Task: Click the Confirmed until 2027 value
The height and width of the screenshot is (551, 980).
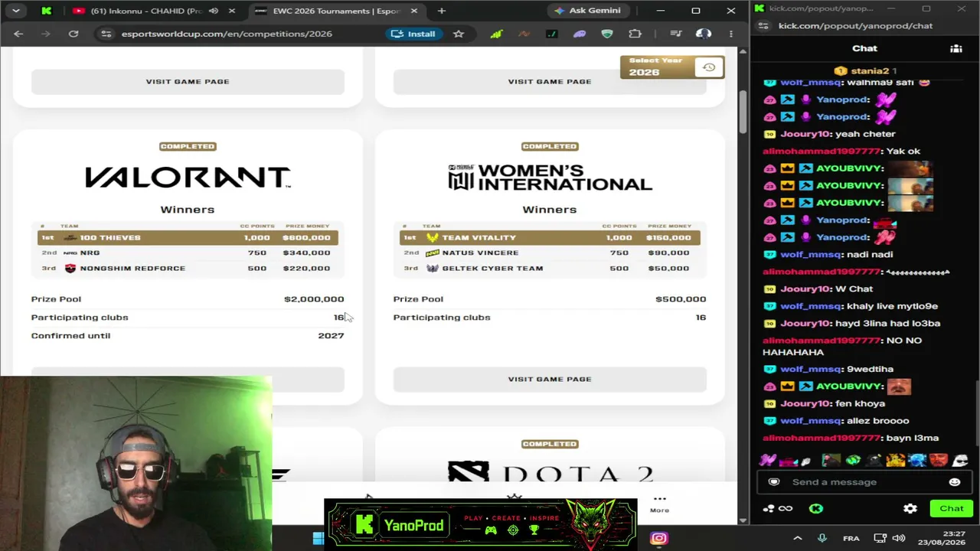Action: (x=331, y=335)
